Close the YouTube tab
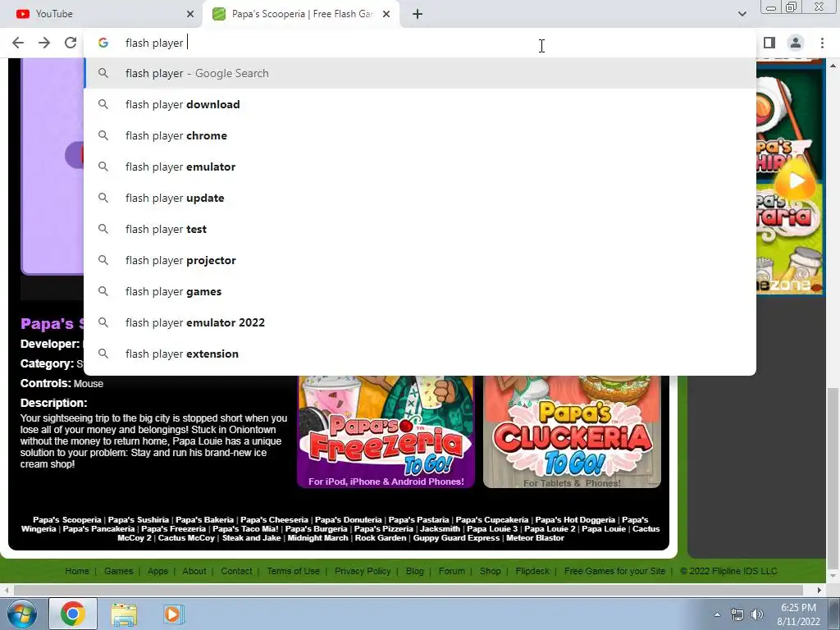Image resolution: width=840 pixels, height=630 pixels. [x=190, y=14]
